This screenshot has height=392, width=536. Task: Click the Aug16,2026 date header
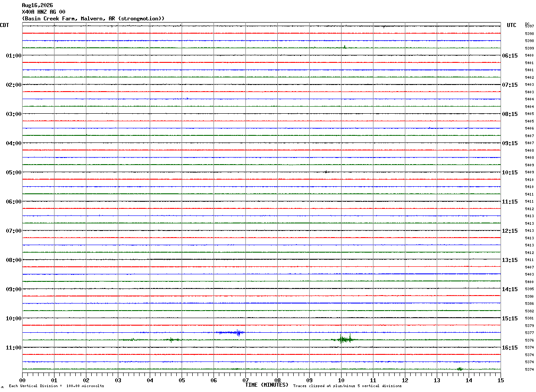37,5
